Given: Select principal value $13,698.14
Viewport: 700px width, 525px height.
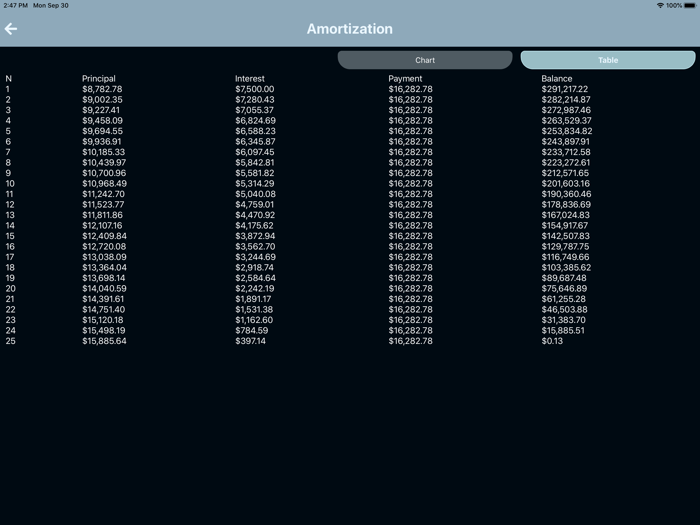Looking at the screenshot, I should click(104, 278).
